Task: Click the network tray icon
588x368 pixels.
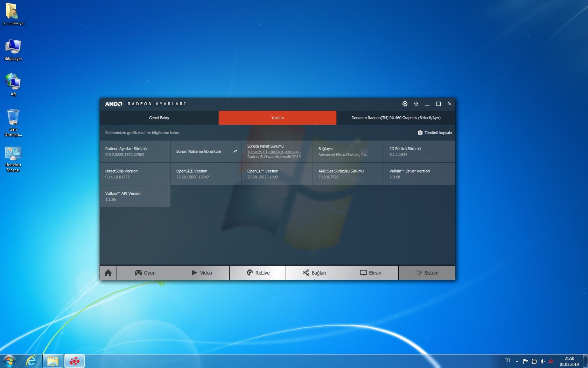Action: 534,361
